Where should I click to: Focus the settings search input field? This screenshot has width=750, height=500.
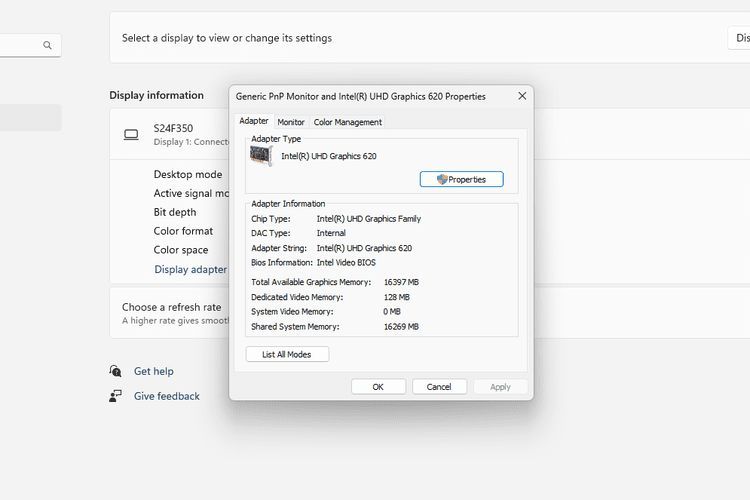(x=20, y=45)
